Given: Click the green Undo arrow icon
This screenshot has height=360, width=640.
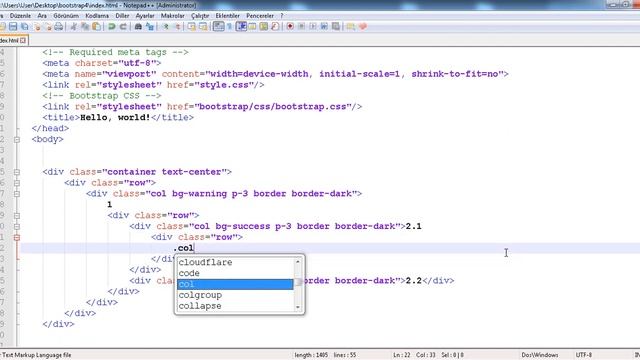Looking at the screenshot, I should point(111,27).
